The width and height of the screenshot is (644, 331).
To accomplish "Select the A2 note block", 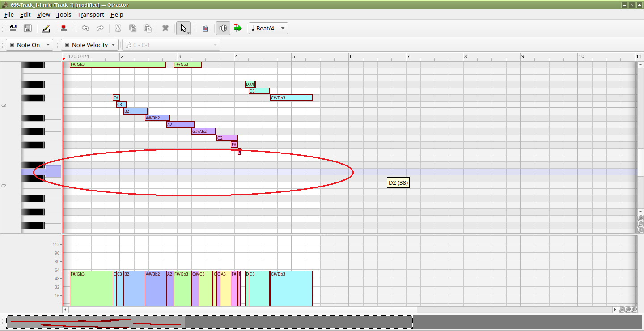I will 181,124.
